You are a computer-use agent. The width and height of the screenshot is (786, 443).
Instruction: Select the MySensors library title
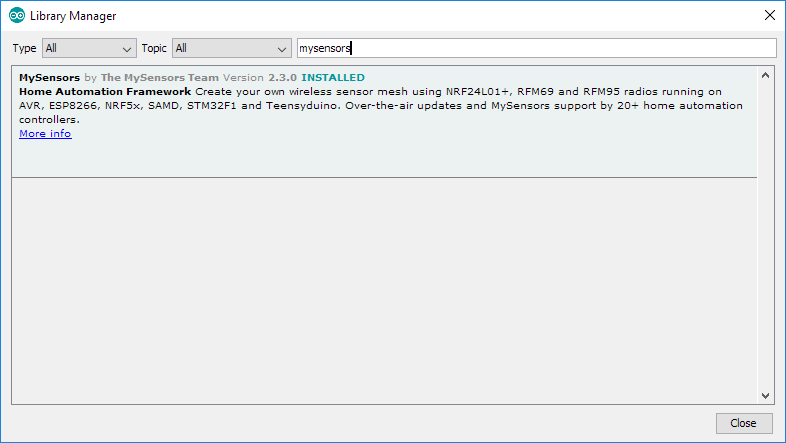(x=50, y=78)
